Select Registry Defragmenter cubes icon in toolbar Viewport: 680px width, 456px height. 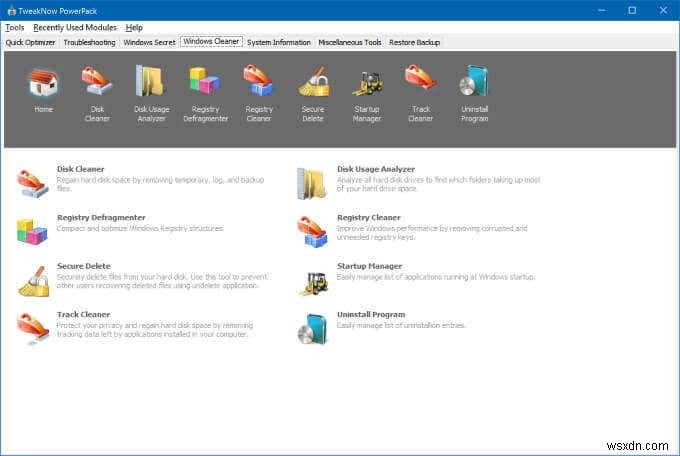(205, 81)
